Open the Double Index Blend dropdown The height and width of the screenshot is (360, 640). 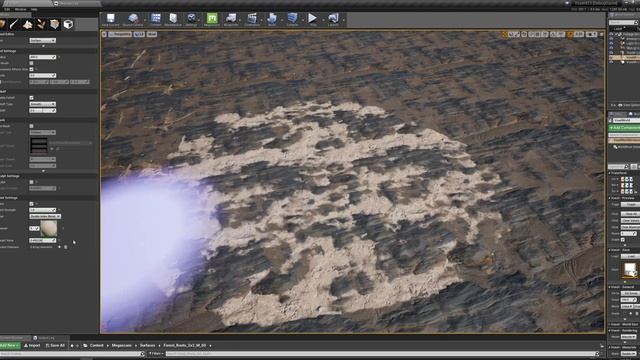tap(45, 216)
